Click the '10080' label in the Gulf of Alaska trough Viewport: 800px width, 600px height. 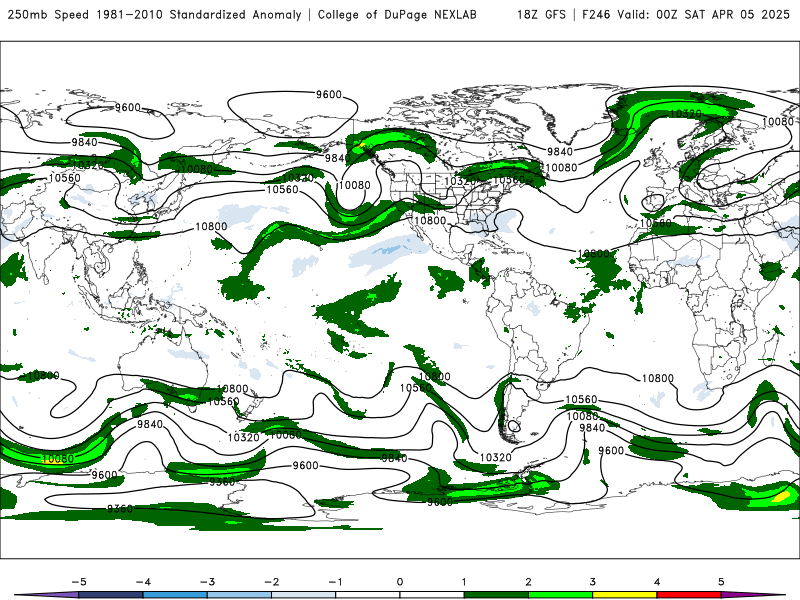(355, 185)
